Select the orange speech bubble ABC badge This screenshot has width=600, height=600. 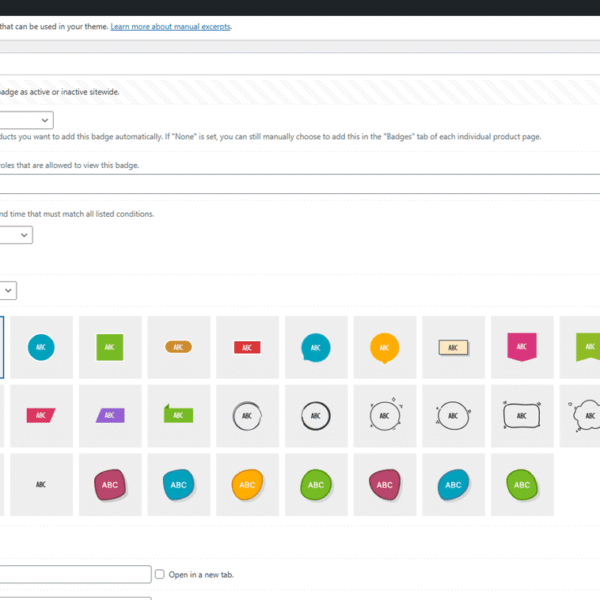384,347
